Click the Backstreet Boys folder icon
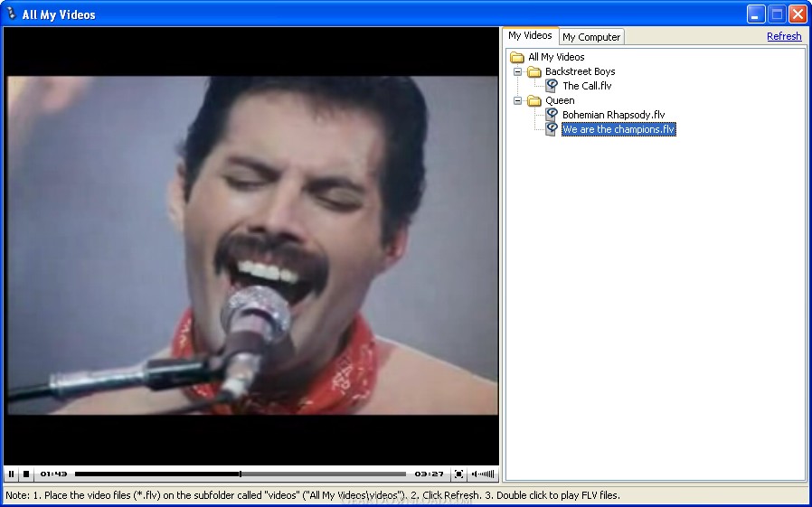This screenshot has width=812, height=507. click(x=533, y=71)
